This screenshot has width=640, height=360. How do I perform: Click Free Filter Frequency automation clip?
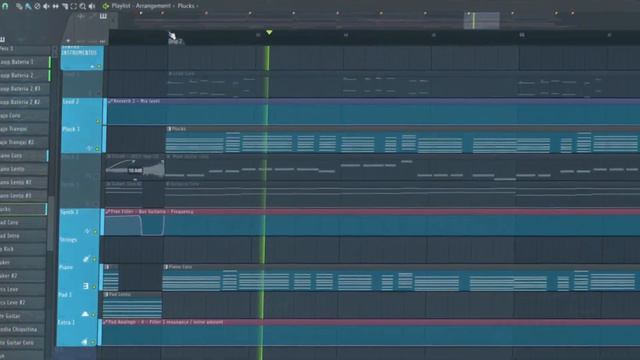[x=371, y=222]
